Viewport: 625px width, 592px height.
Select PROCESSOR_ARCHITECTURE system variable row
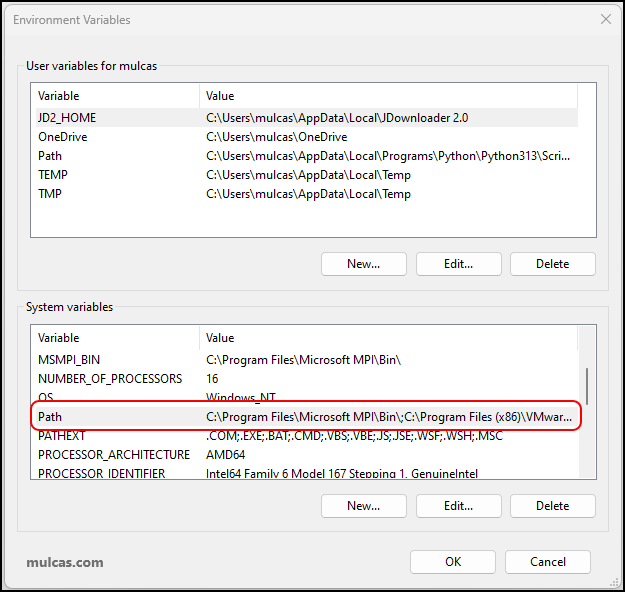click(x=113, y=455)
